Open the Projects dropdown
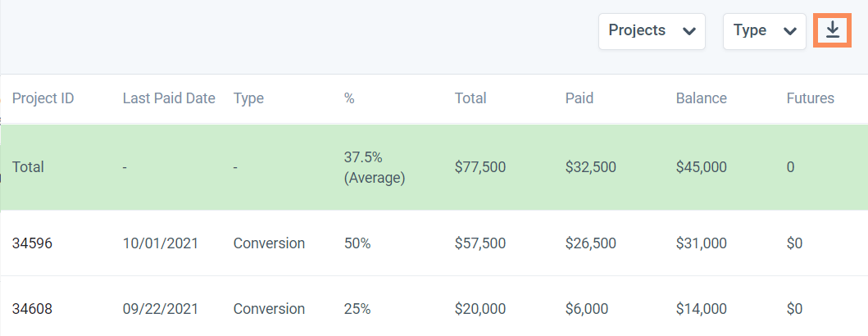 click(652, 31)
